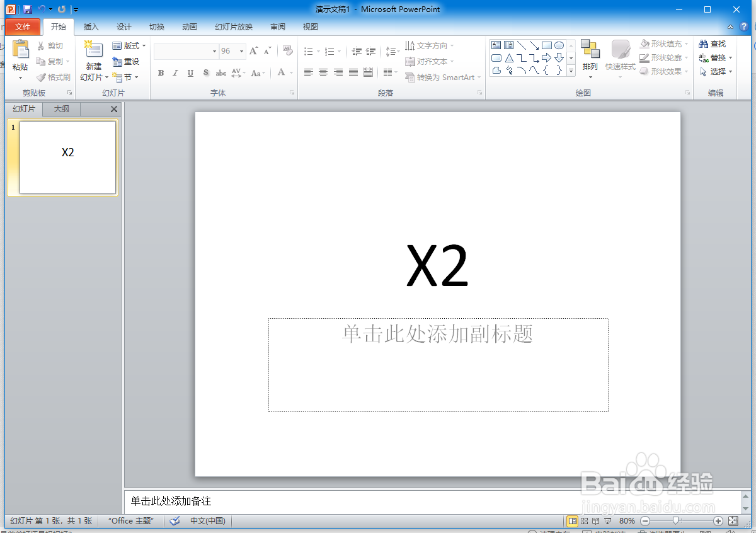The image size is (756, 533).
Task: Switch to the Design (设计) tab
Action: coord(124,27)
